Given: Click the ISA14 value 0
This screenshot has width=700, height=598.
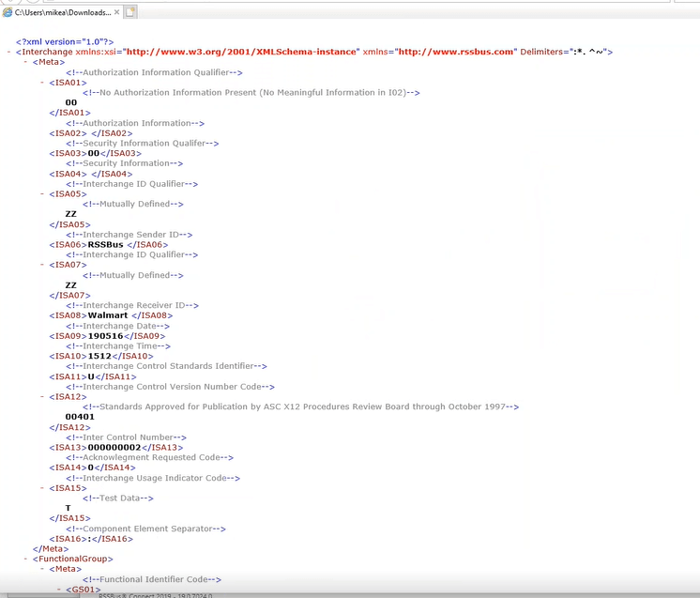Looking at the screenshot, I should 91,468.
